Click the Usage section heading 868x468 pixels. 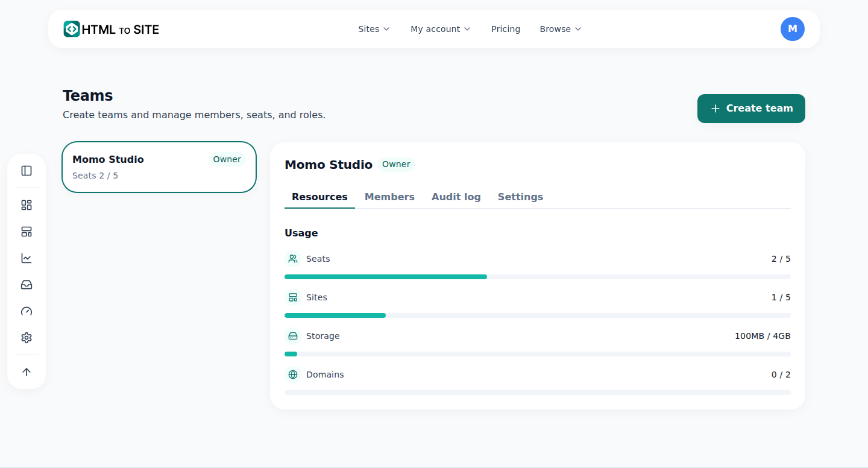(301, 233)
